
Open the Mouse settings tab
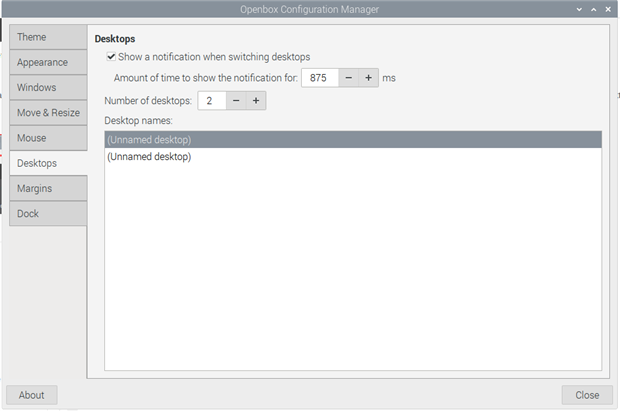tap(48, 138)
